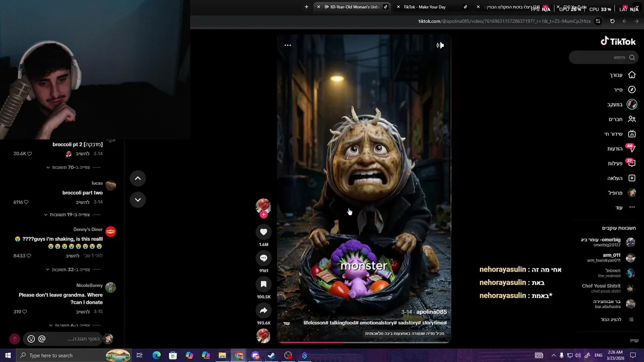Image resolution: width=644 pixels, height=362 pixels.
Task: Open Activity inbox with the 27 badge
Action: (631, 163)
